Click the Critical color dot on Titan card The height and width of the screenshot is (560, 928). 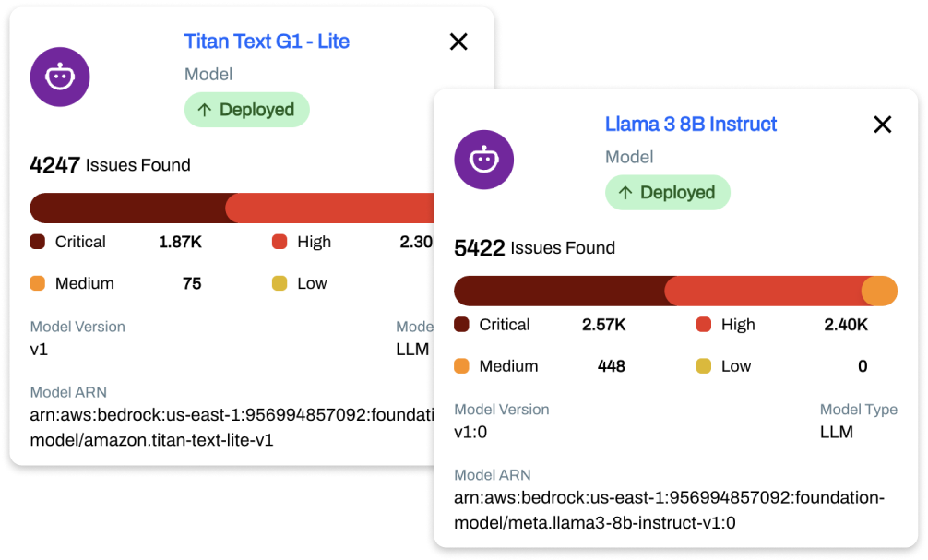38,242
